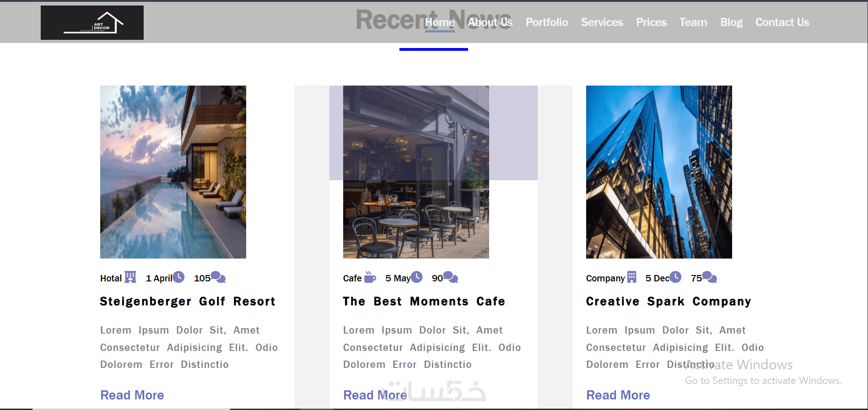Go to Contact Us page
Screen dimensions: 868x410
tap(782, 22)
